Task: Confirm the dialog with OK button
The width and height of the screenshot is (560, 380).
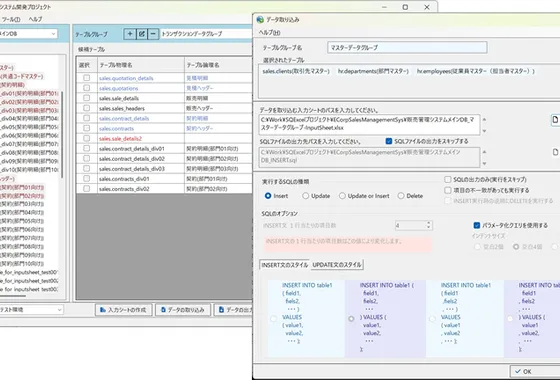Action: [535, 371]
